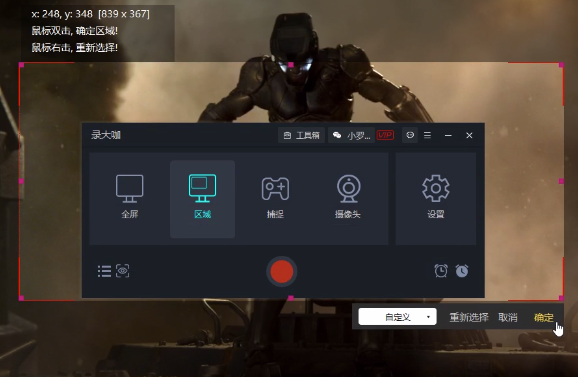Viewport: 578px width, 377px height.
Task: Click the right-middle selection resize handle
Action: [x=561, y=181]
